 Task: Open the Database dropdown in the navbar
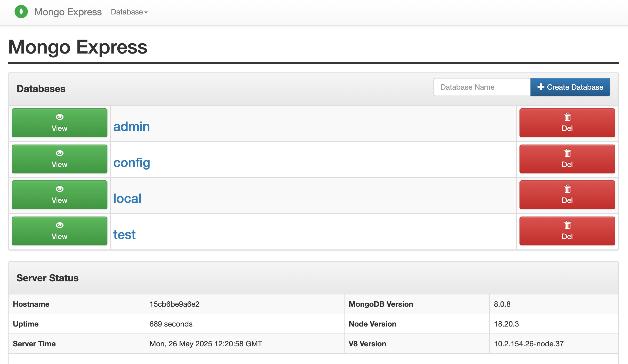pyautogui.click(x=129, y=12)
